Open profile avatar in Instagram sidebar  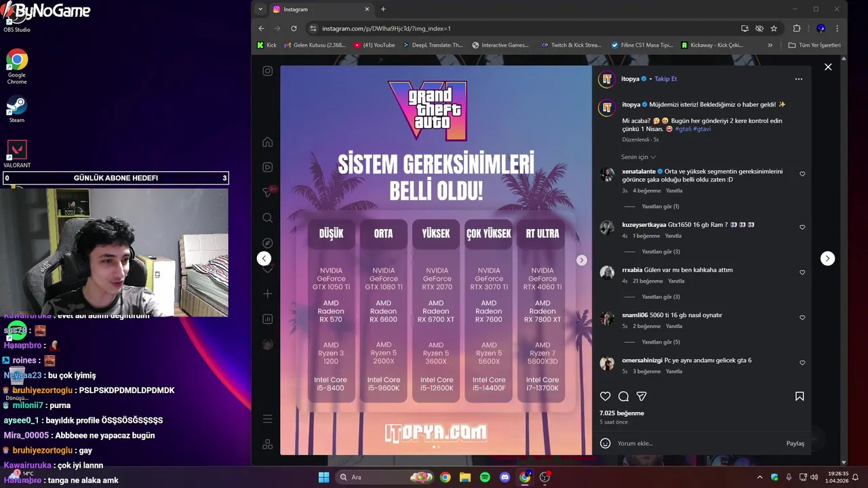268,344
